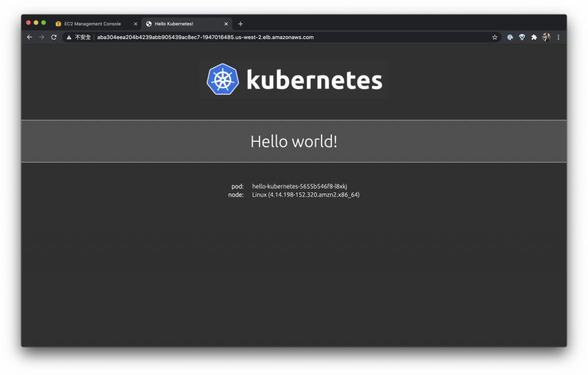Open the Extensions puzzle piece menu

click(x=534, y=37)
